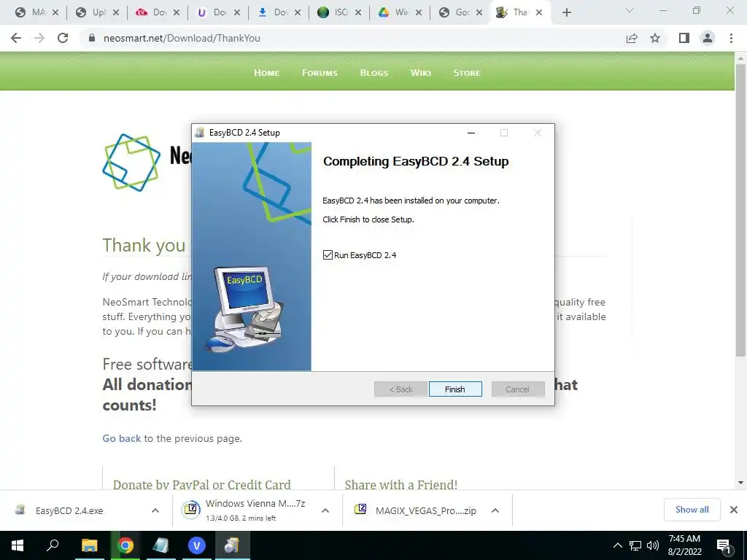
Task: Open Chrome three-dot menu
Action: click(731, 38)
